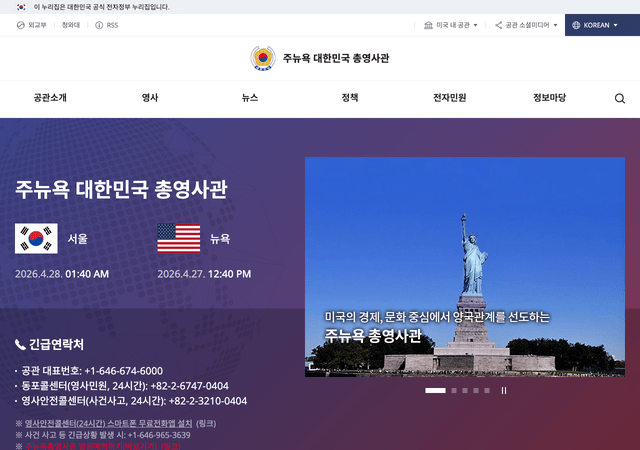Click the 영사안전콜센터 +82-2-3210-0404 text

click(x=134, y=401)
